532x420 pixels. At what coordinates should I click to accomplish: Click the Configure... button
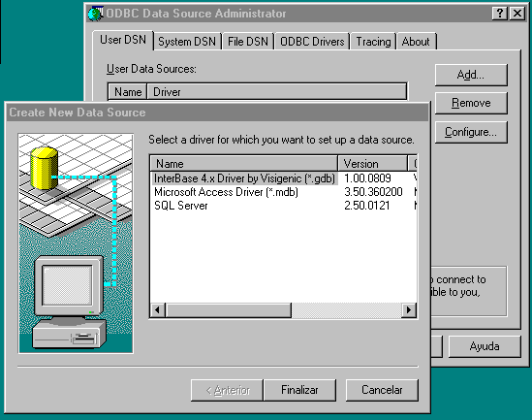coord(471,132)
